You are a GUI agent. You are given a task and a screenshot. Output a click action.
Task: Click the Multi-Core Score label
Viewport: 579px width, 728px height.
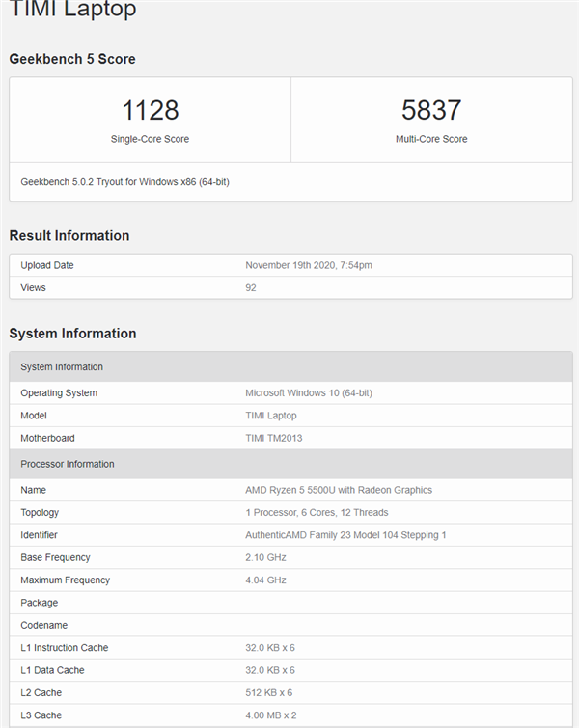point(431,139)
